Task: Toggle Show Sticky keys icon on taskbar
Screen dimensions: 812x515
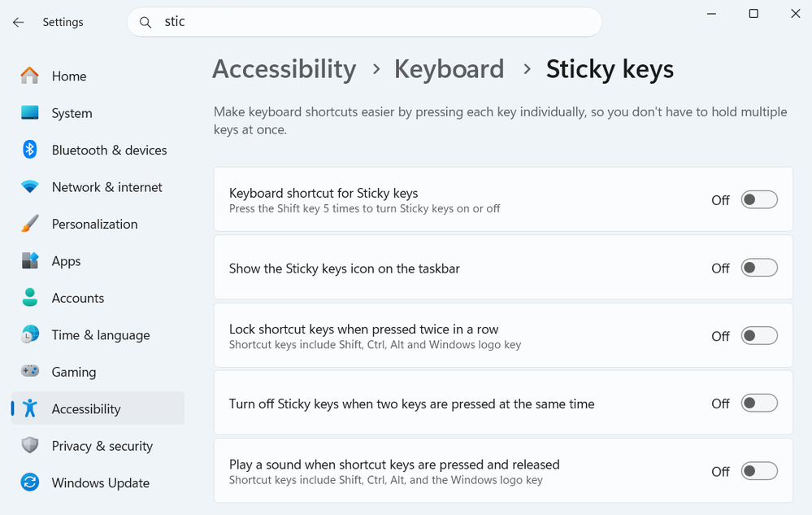Action: 759,268
